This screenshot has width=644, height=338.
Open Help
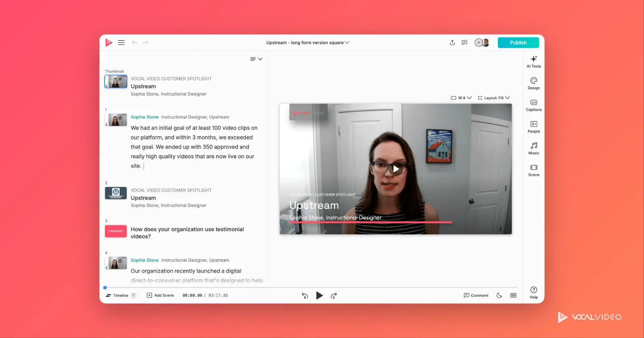[x=534, y=293]
